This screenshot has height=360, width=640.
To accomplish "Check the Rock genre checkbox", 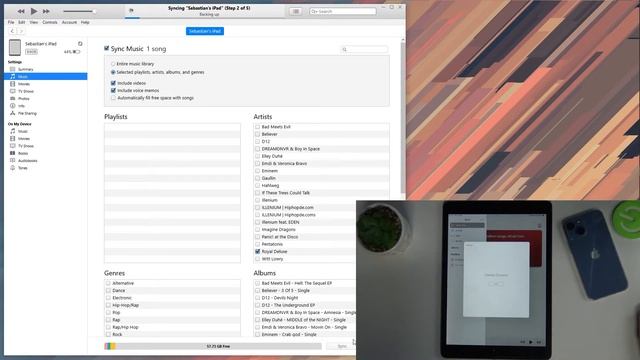I will 108,334.
